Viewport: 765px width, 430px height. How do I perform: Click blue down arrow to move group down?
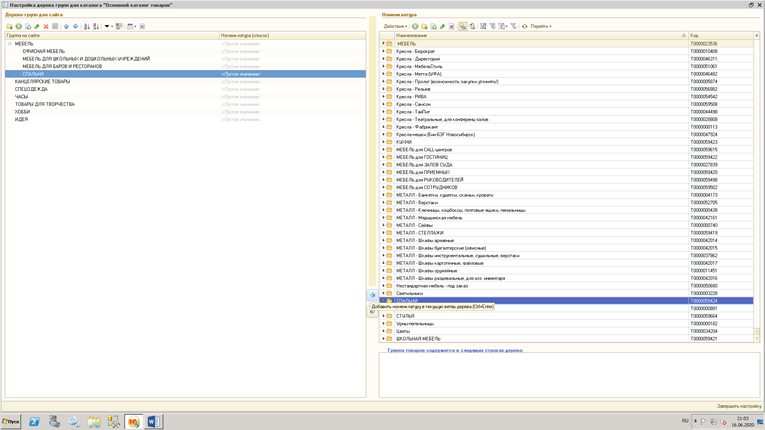tap(75, 27)
